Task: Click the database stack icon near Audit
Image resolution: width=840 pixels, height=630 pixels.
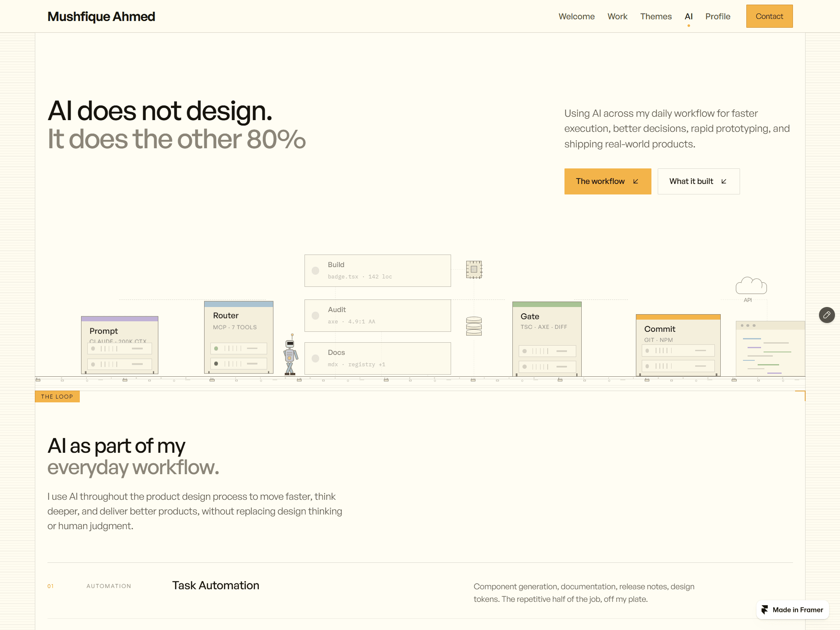Action: pos(474,326)
